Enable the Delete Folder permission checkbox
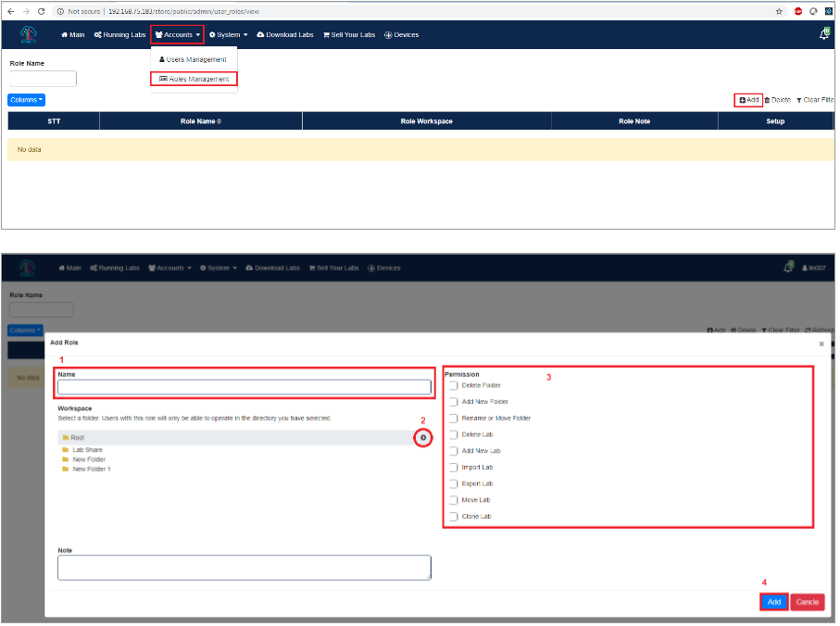840x626 pixels. [x=453, y=385]
